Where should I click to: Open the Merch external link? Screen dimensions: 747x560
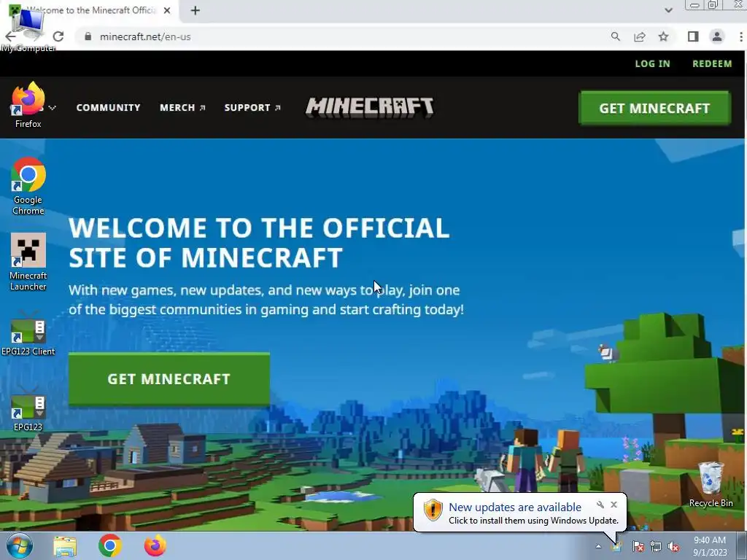pos(182,108)
